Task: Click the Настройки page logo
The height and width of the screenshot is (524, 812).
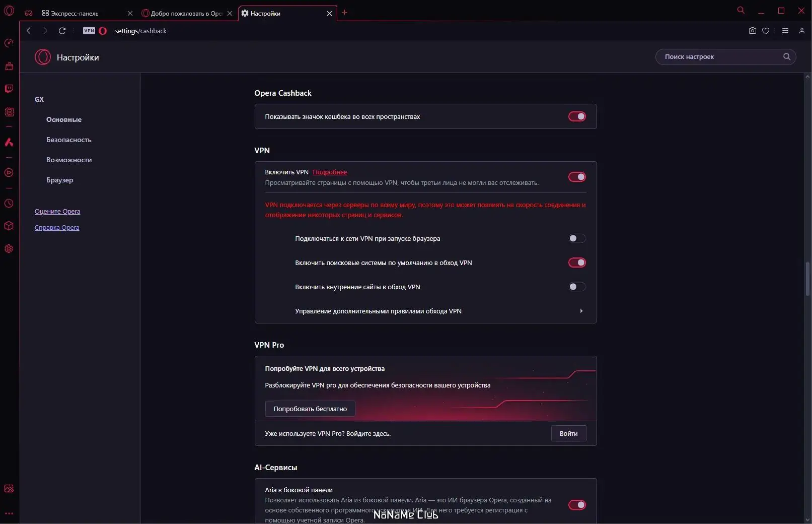Action: click(x=43, y=57)
